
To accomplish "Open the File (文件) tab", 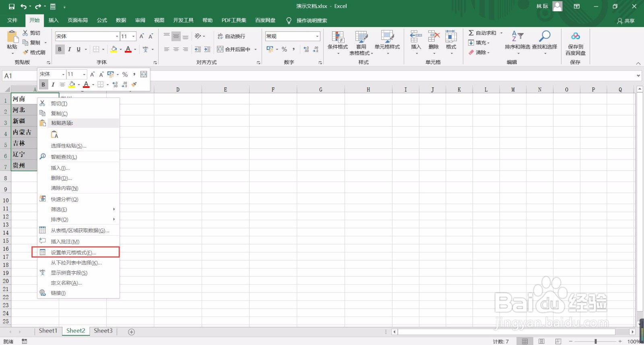I will click(x=12, y=20).
